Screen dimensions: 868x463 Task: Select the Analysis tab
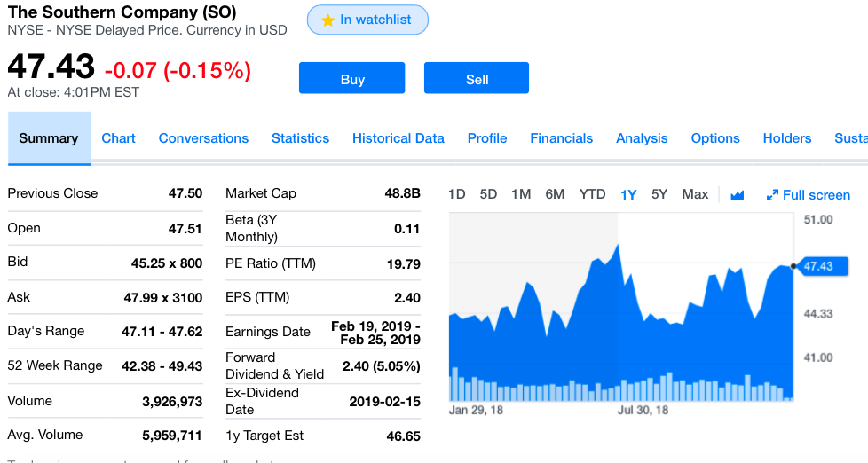(x=642, y=138)
